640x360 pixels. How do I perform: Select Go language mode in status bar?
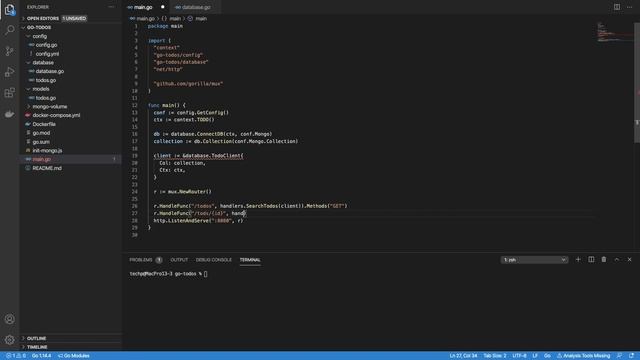(547, 356)
